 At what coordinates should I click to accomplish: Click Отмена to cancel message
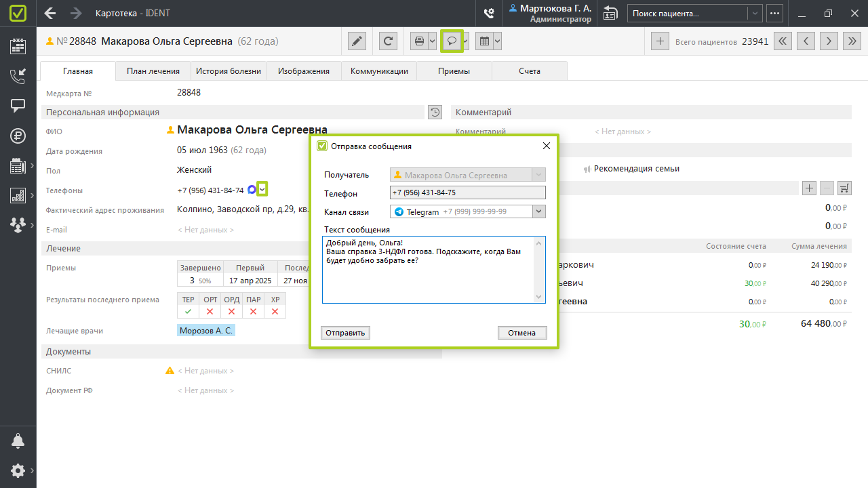tap(522, 333)
